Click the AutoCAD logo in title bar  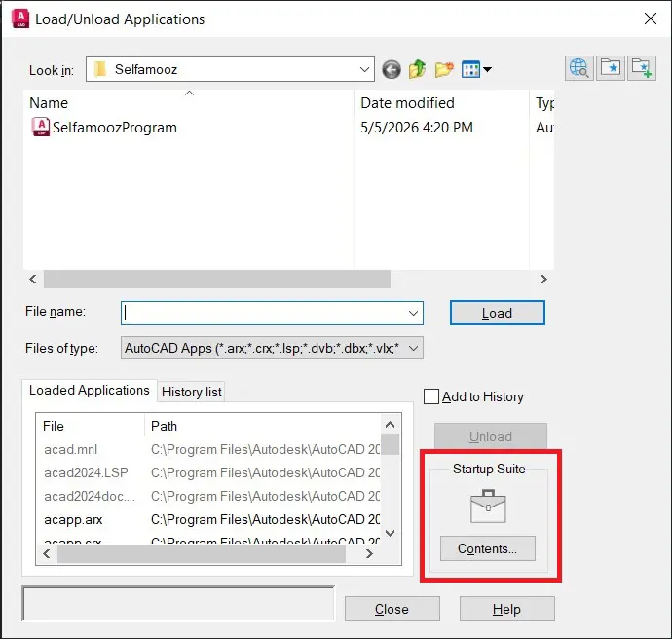point(20,19)
